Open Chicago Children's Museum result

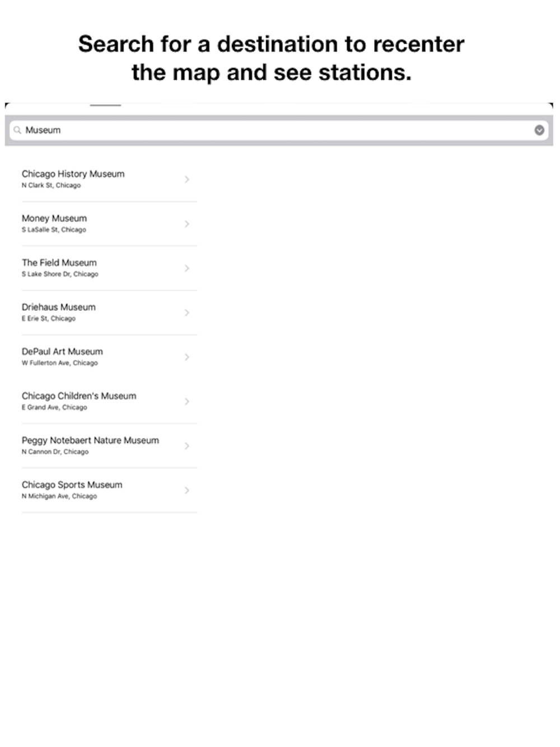coord(109,401)
